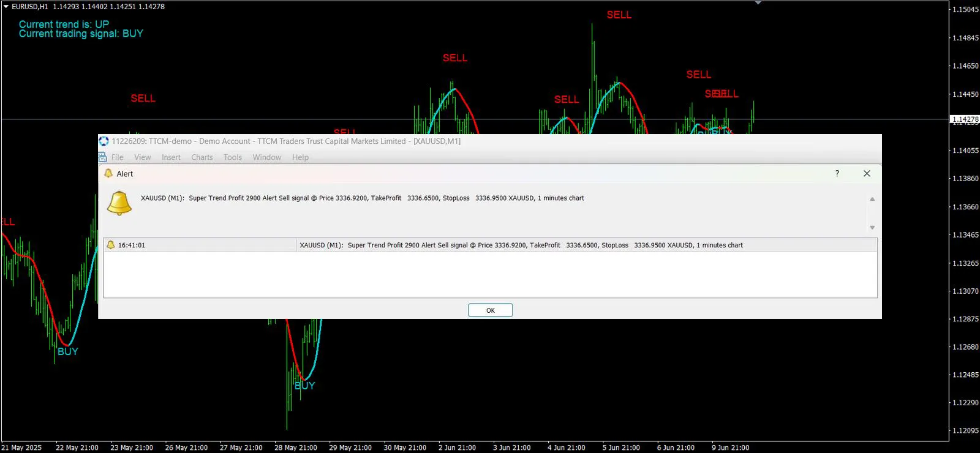
Task: Close the Alert dialog with the X
Action: [x=867, y=174]
